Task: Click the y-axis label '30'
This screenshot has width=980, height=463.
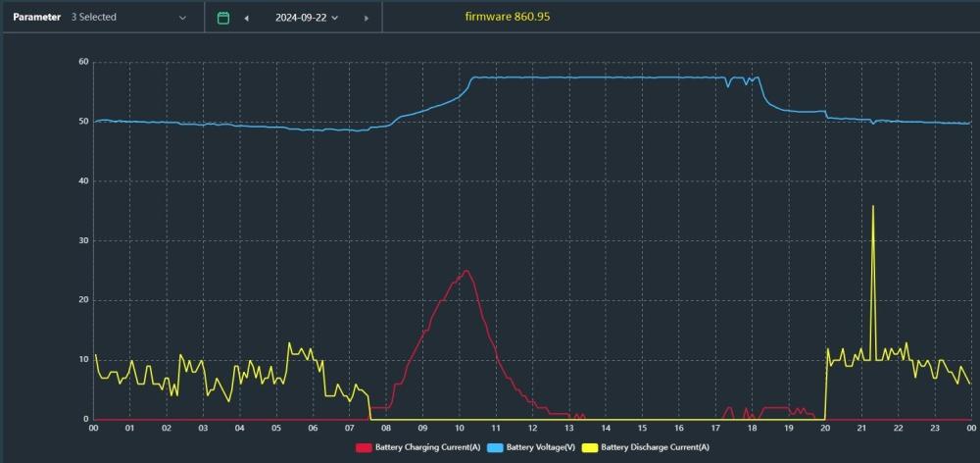Action: pos(83,240)
